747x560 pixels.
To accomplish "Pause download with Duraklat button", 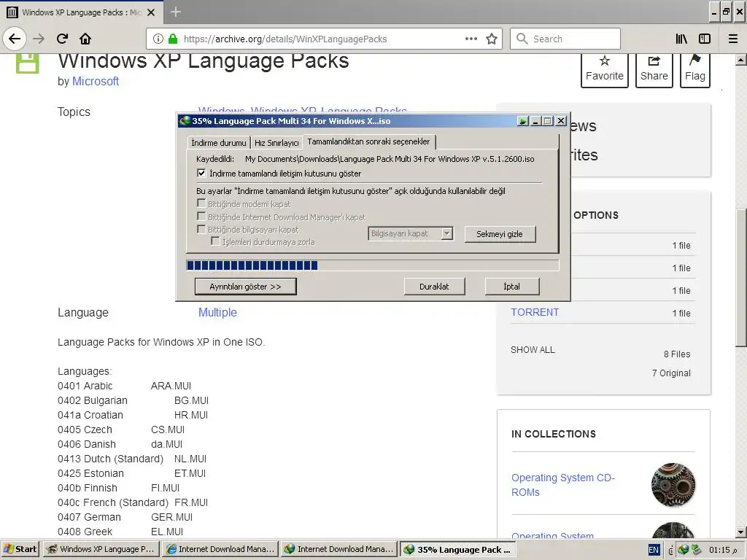I will (434, 287).
